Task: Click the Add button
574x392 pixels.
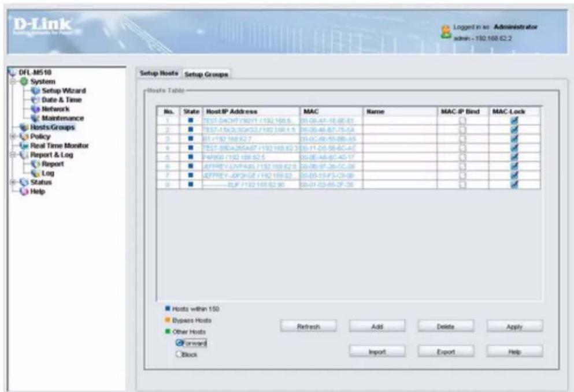Action: pyautogui.click(x=377, y=326)
